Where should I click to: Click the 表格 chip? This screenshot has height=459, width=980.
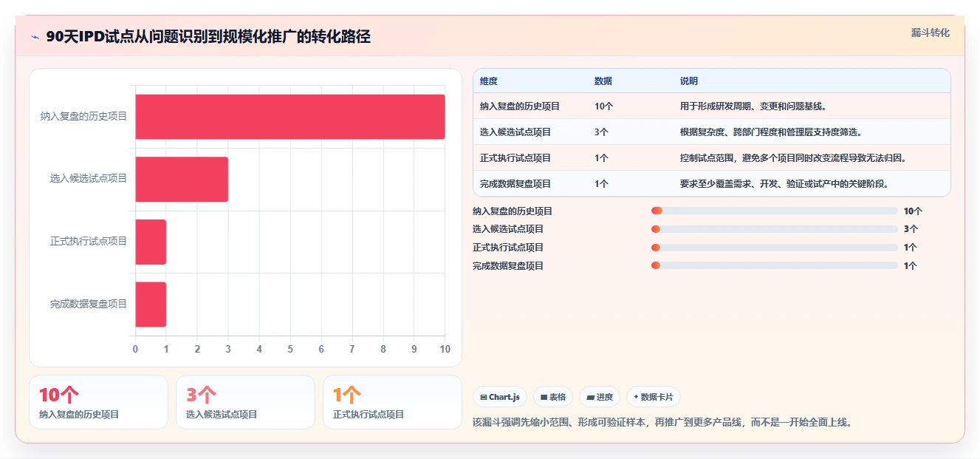tap(553, 397)
